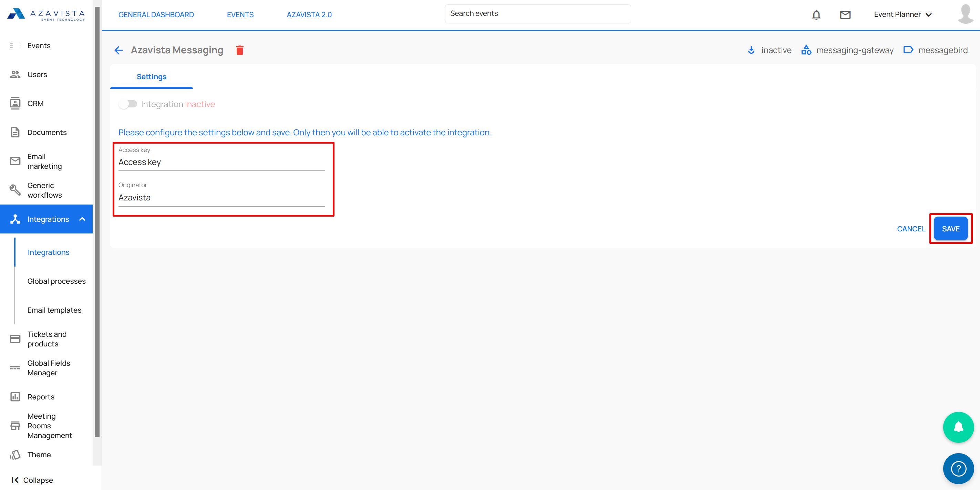Click the Azavista Messaging title
Image resolution: width=980 pixels, height=490 pixels.
click(x=177, y=50)
